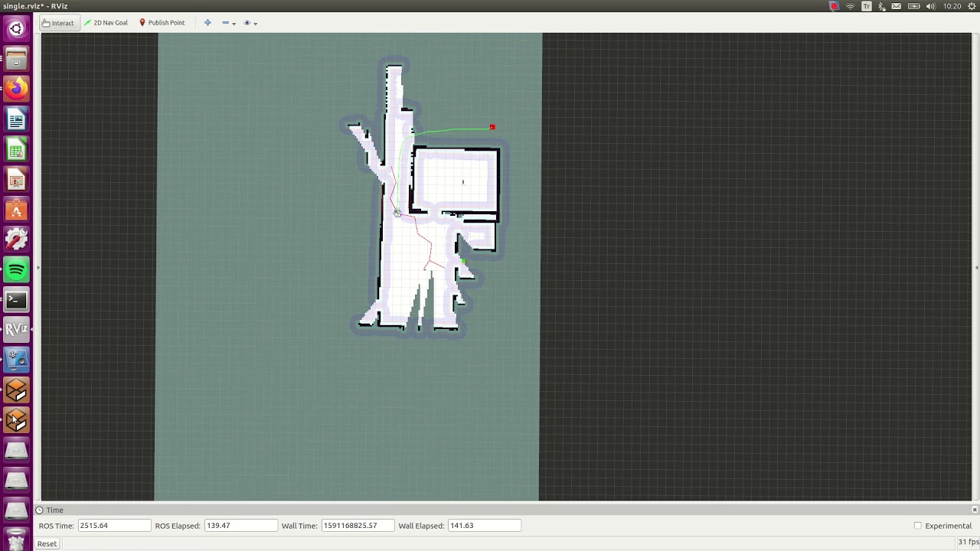Open System Settings from dock
The width and height of the screenshot is (980, 551).
[16, 240]
